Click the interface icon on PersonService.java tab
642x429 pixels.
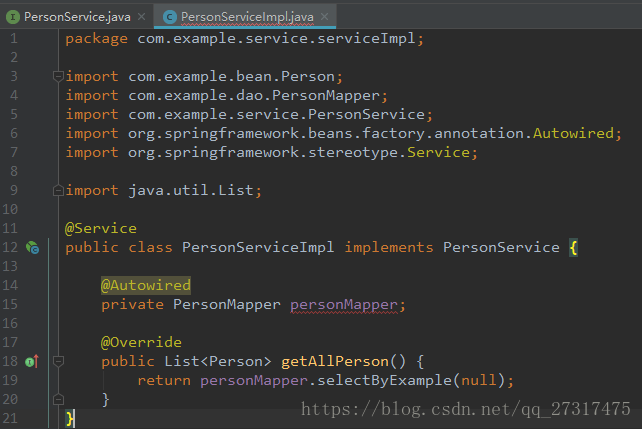coord(13,17)
